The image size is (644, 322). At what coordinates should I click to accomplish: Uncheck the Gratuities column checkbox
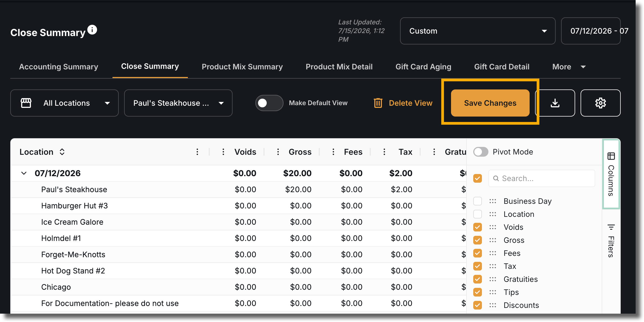(478, 279)
